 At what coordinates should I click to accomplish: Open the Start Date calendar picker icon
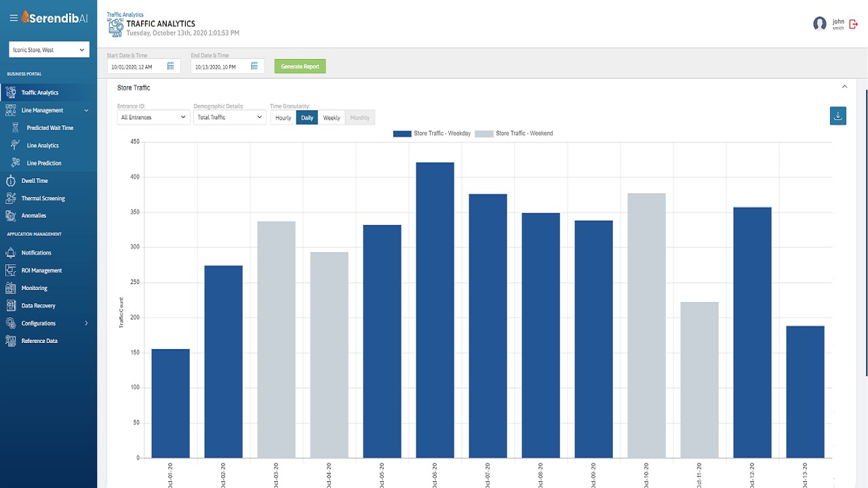(171, 66)
